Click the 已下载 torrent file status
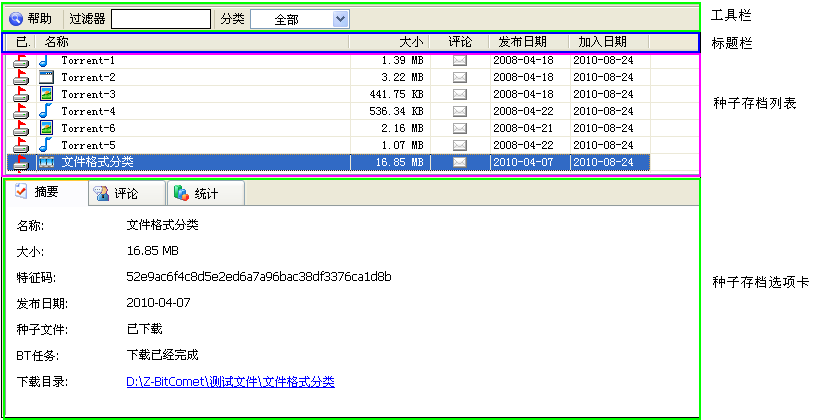832x420 pixels. [144, 329]
